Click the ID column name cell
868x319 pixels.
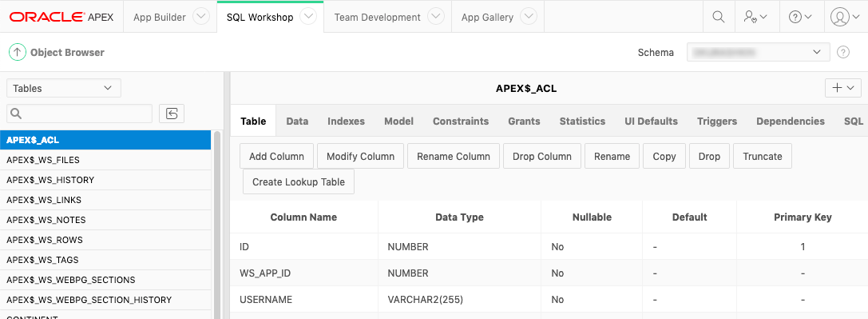[x=303, y=246]
